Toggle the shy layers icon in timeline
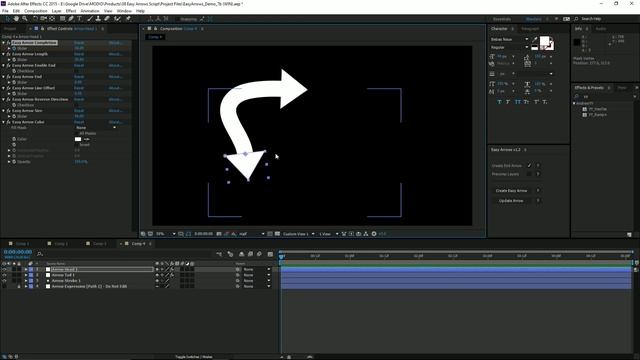Image resolution: width=640 pixels, height=360 pixels. click(x=241, y=254)
